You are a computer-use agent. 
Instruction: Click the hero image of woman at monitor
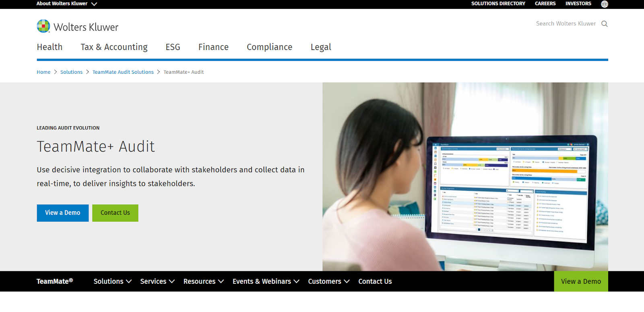(465, 177)
